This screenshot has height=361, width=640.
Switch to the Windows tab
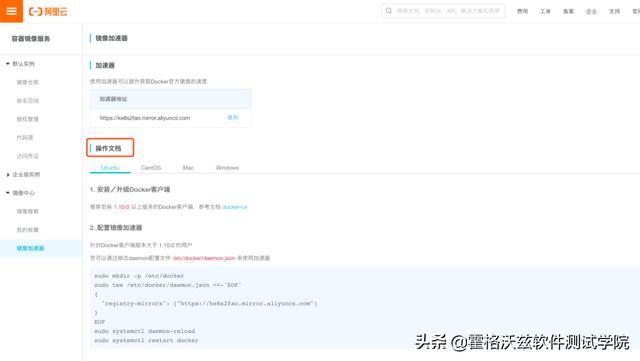(227, 168)
